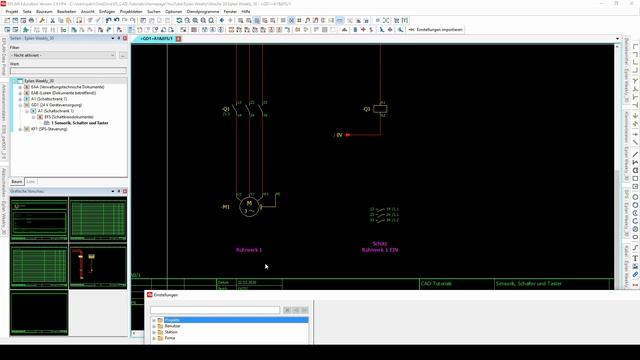Select Projekte in Einstellungen tree
The width and height of the screenshot is (640, 360).
(x=172, y=320)
